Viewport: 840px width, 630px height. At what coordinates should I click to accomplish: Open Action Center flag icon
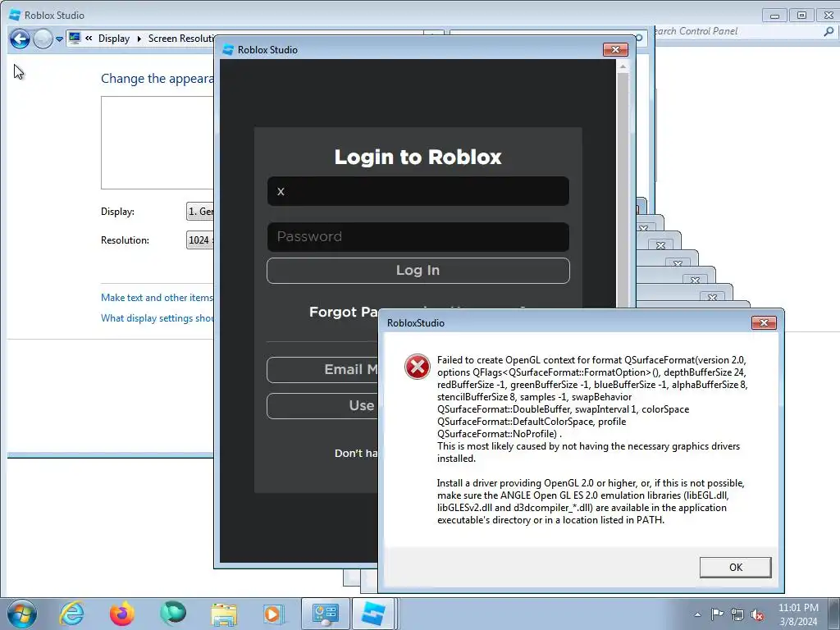coord(717,614)
